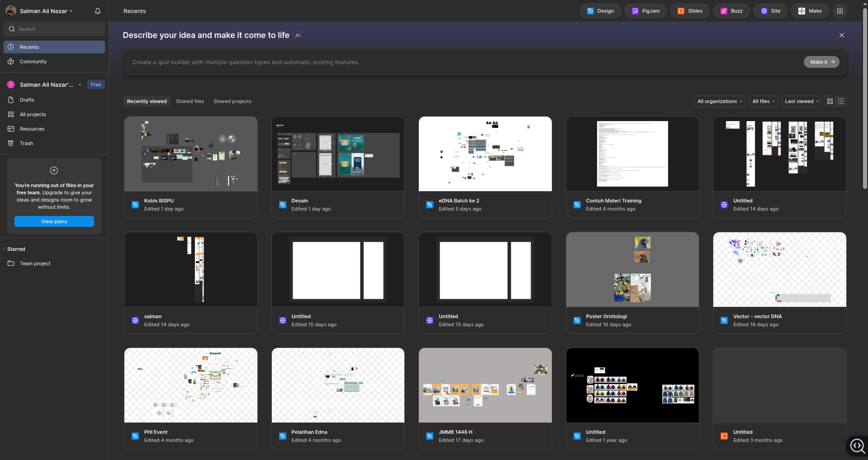868x460 pixels.
Task: Go to your Drafts
Action: [27, 100]
